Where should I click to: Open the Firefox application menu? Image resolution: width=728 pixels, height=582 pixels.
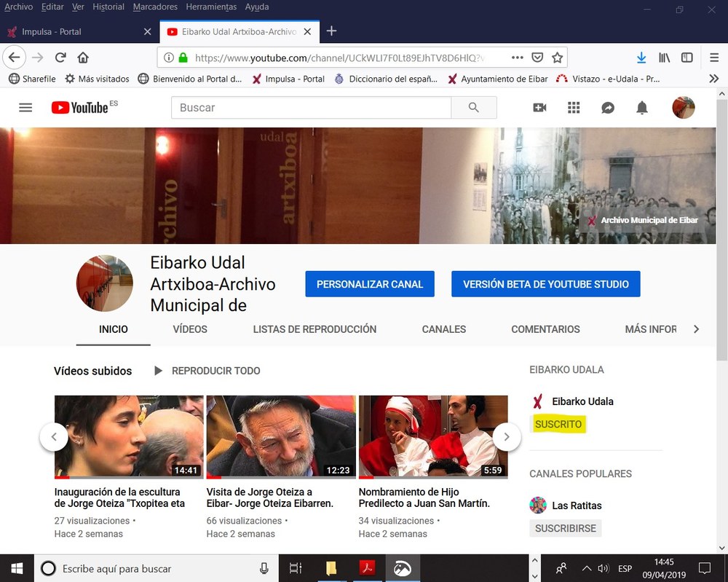pos(714,58)
